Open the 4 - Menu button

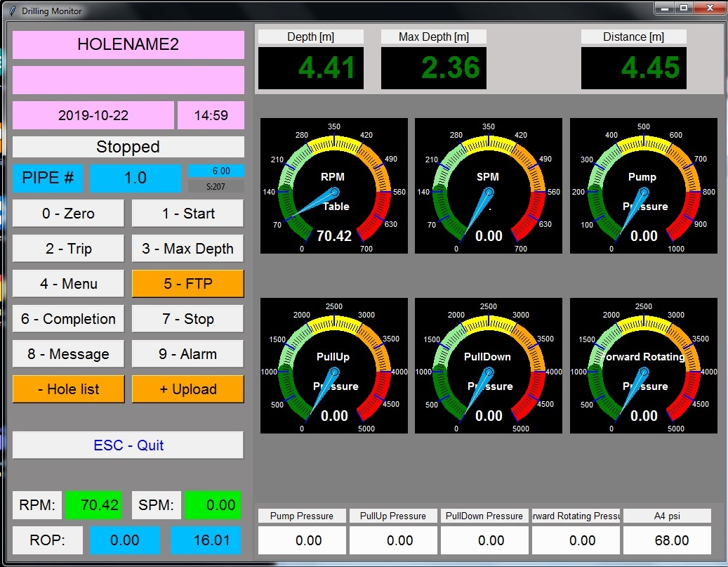[x=68, y=284]
